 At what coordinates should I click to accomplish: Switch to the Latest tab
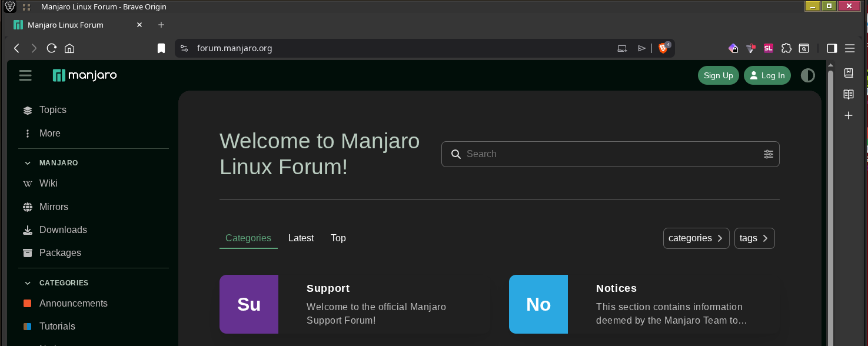point(301,238)
